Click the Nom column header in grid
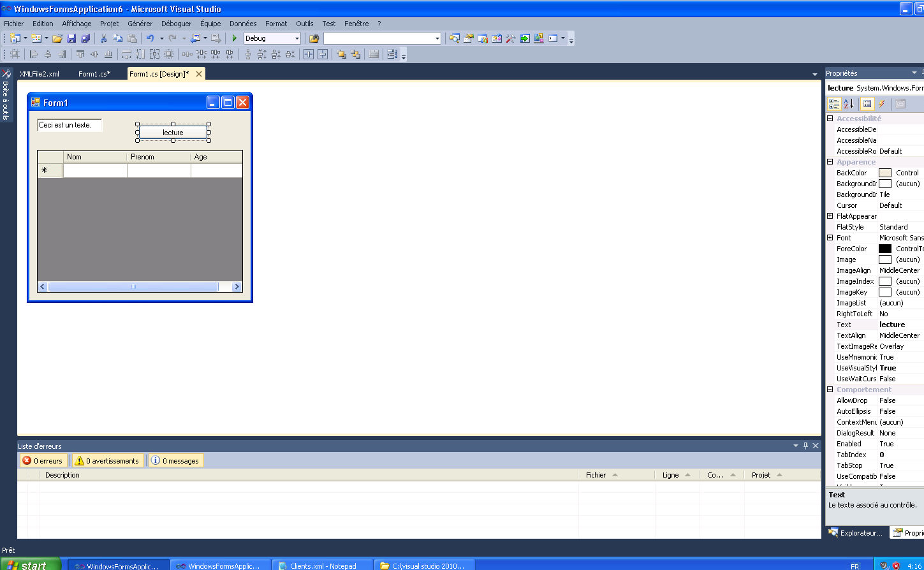The height and width of the screenshot is (570, 924). point(95,157)
